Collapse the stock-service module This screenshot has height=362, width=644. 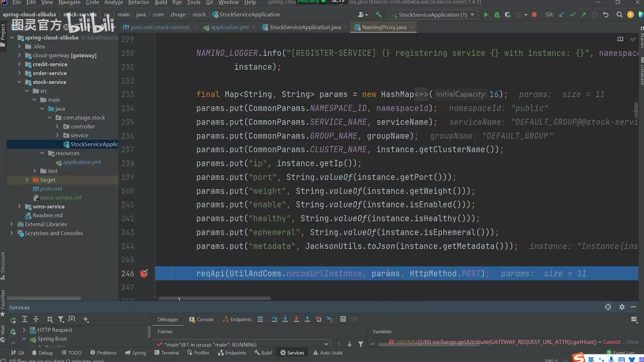coord(20,82)
